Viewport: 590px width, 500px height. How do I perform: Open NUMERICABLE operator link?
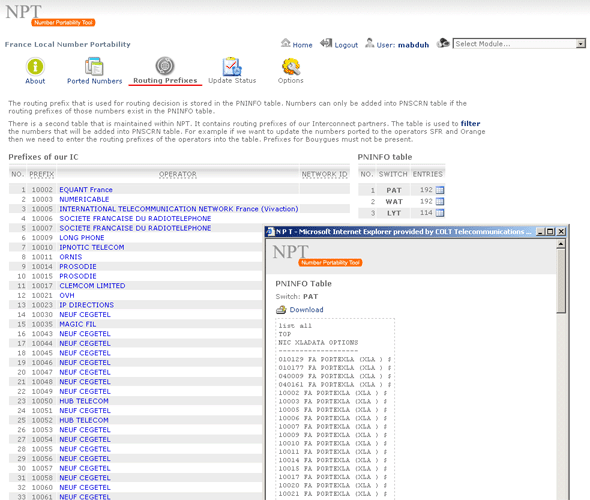pyautogui.click(x=84, y=199)
